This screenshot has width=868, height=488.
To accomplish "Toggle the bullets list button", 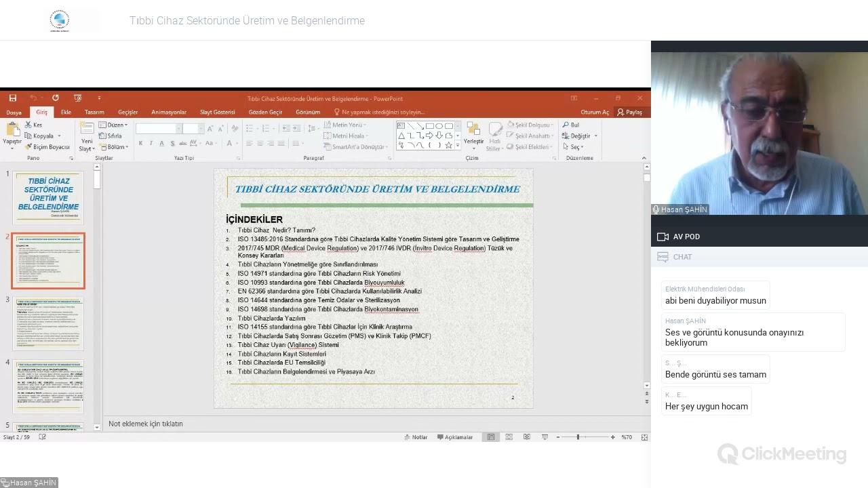I will click(x=249, y=128).
